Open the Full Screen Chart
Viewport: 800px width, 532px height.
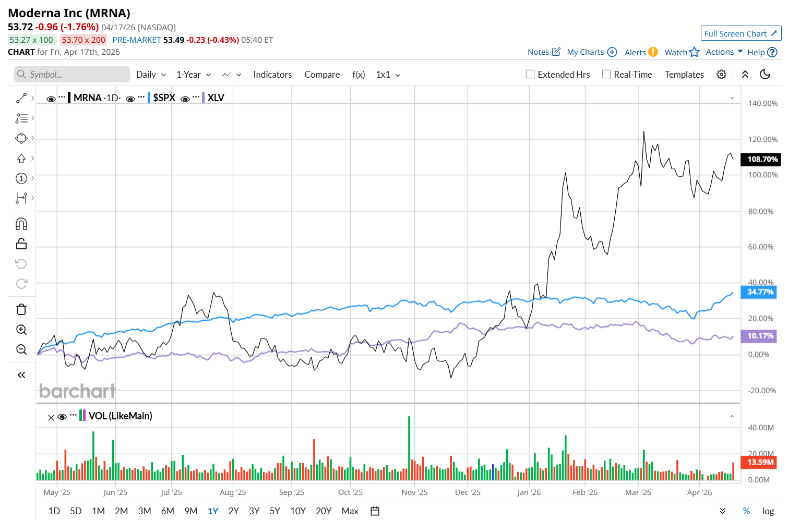coord(741,33)
